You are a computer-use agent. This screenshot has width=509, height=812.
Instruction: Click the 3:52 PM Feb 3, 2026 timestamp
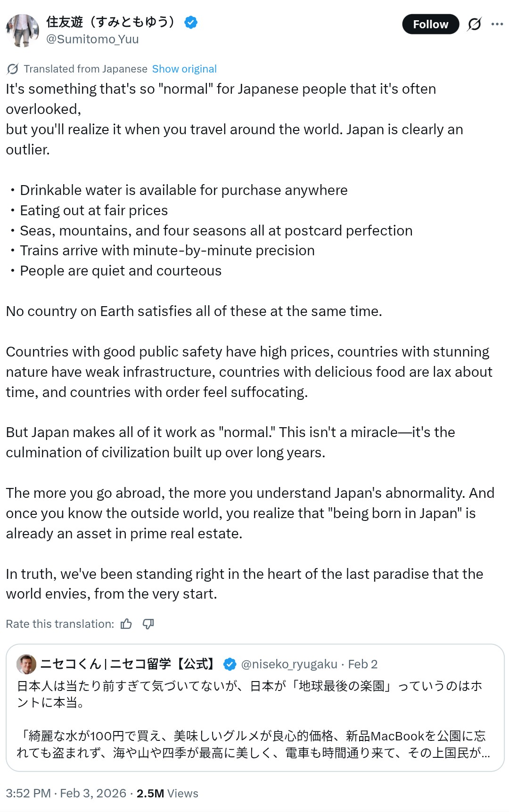pos(66,793)
